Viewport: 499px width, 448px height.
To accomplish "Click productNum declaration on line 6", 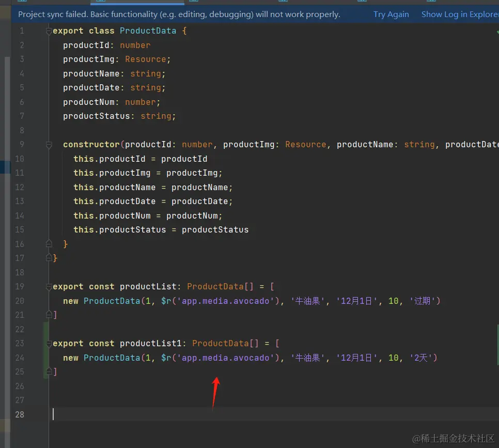I will 112,102.
